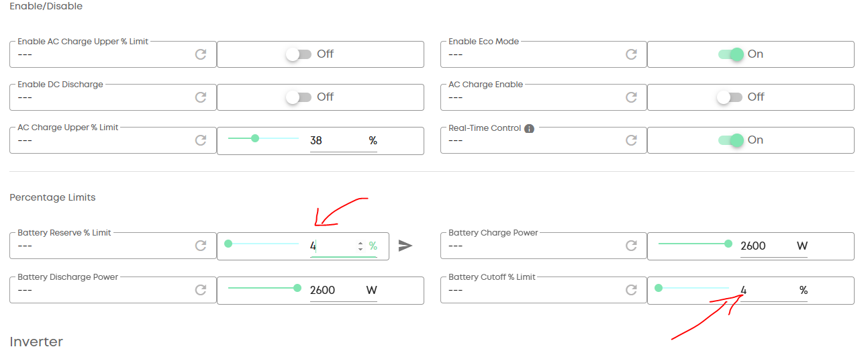Refresh the Battery Charge Power reading
This screenshot has height=351, width=868.
click(631, 246)
